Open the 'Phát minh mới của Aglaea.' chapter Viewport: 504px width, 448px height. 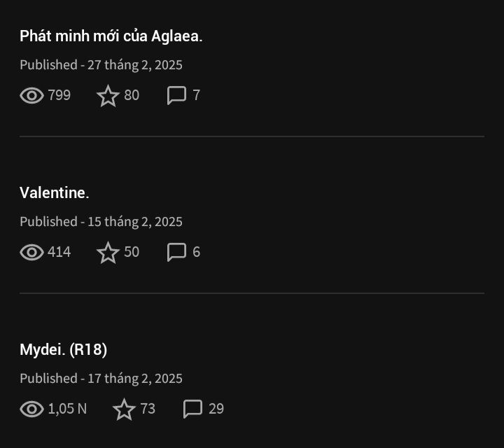tap(111, 36)
